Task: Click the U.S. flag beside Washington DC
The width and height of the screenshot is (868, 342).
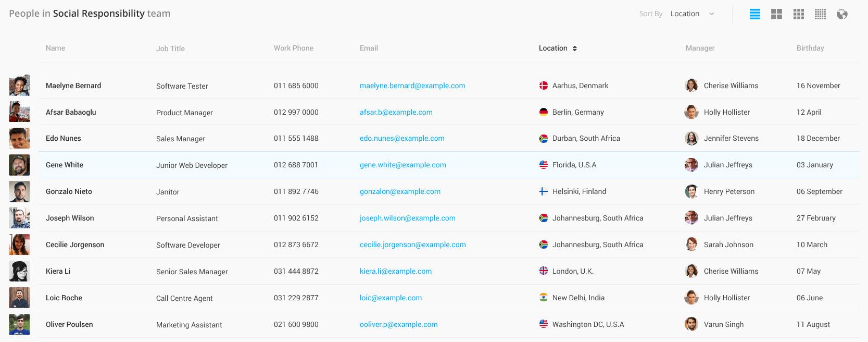Action: pyautogui.click(x=544, y=324)
